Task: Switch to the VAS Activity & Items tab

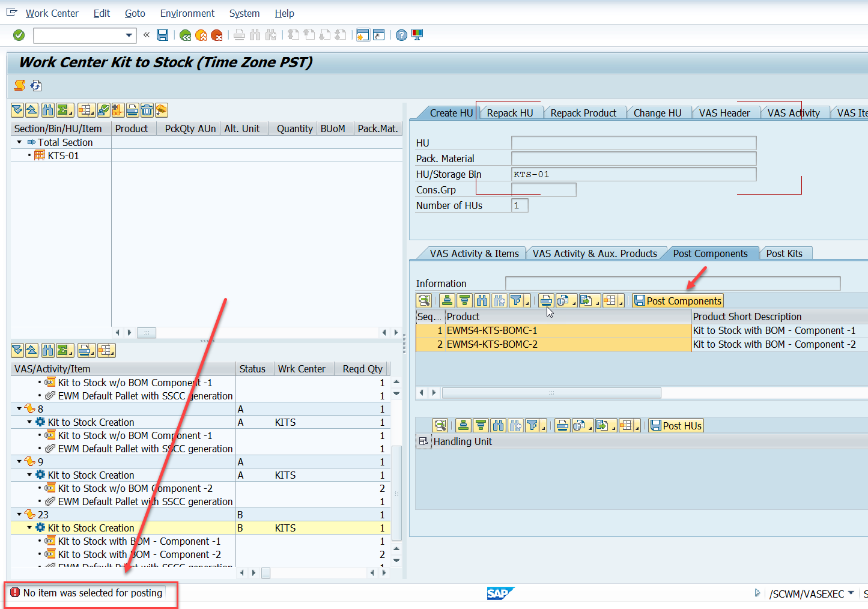Action: [x=474, y=253]
